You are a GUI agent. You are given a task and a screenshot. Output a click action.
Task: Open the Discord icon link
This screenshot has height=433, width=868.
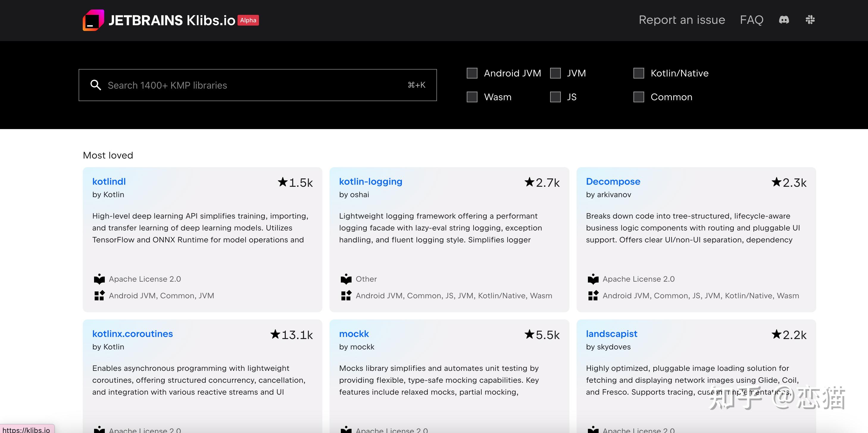coord(784,20)
